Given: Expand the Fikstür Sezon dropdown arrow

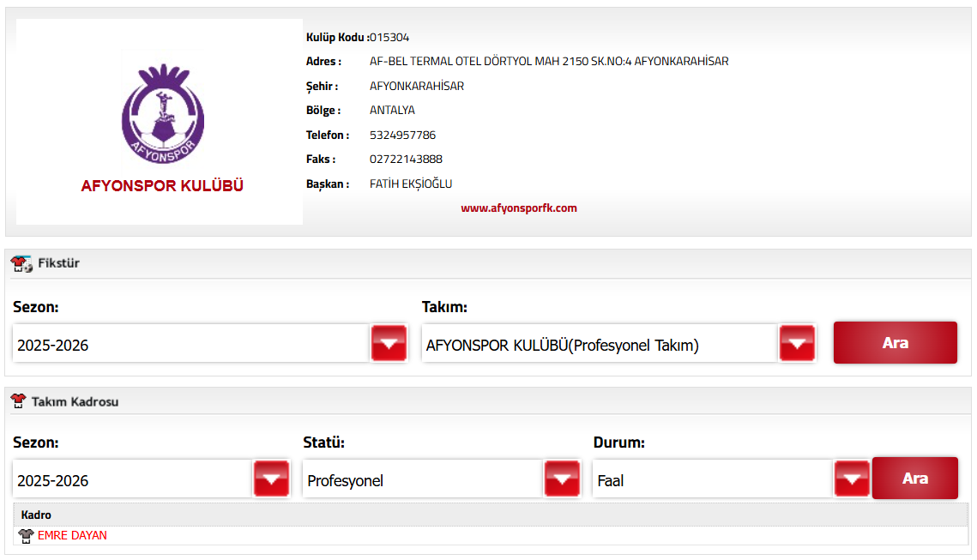Looking at the screenshot, I should [389, 343].
